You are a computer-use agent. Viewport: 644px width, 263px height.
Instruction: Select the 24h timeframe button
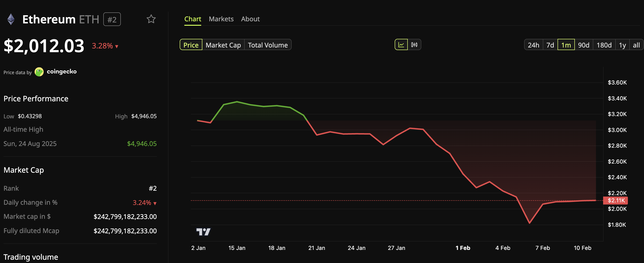[x=534, y=45]
